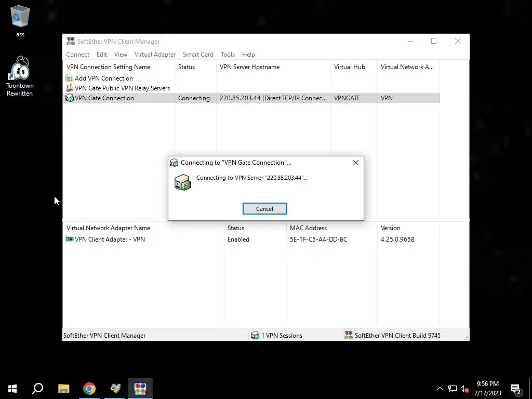The width and height of the screenshot is (532, 399).
Task: Click 1 VPN Sessions status text
Action: coord(282,336)
